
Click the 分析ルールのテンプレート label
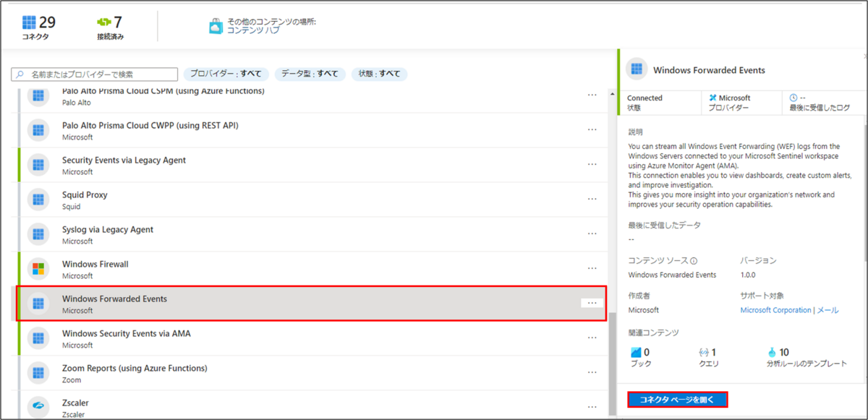click(807, 364)
